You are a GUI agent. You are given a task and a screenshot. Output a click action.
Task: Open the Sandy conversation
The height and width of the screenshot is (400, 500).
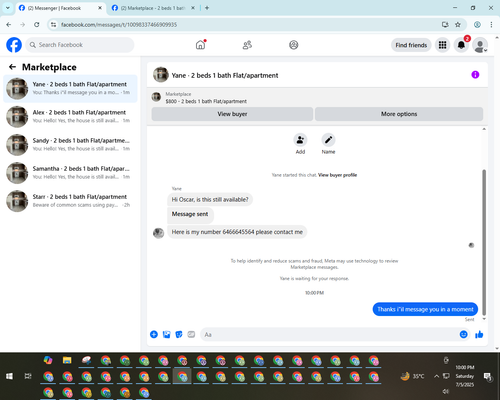(70, 145)
